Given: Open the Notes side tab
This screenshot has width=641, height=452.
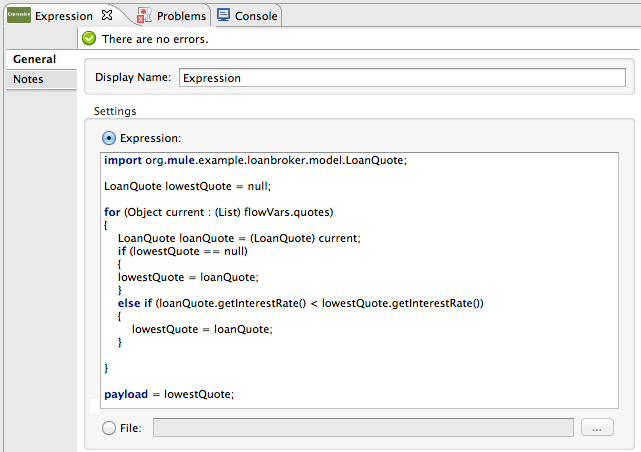Looking at the screenshot, I should click(x=28, y=79).
